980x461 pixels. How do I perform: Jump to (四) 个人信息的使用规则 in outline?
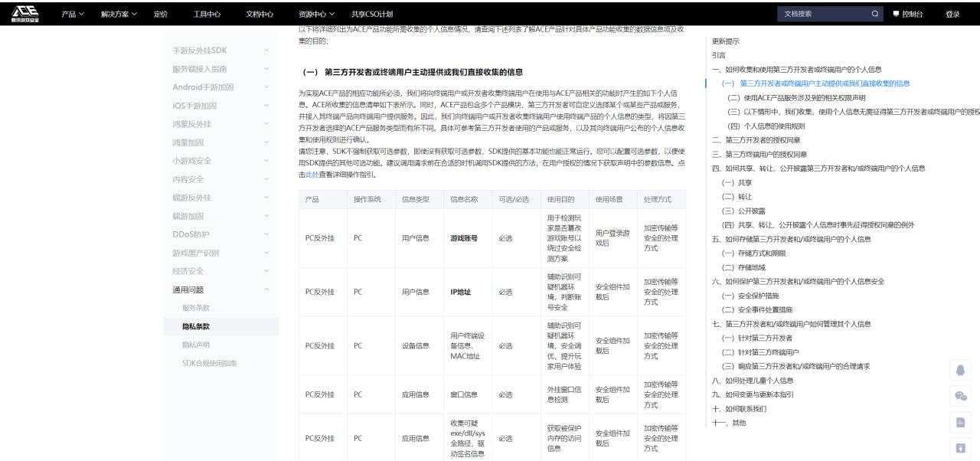[766, 126]
